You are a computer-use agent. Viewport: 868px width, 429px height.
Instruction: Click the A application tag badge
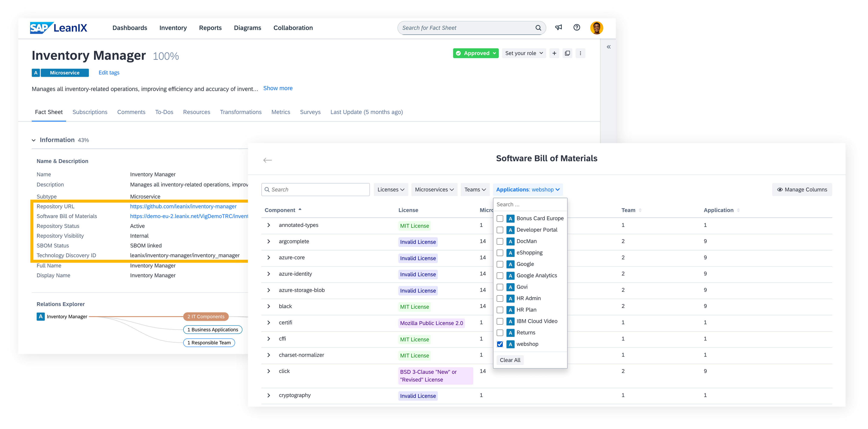tap(36, 73)
